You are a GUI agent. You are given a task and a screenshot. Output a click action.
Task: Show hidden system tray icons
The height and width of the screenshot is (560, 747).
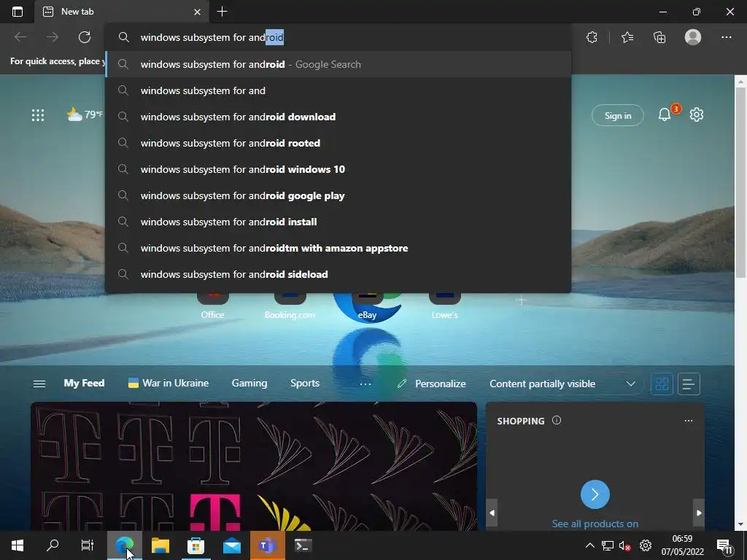[589, 545]
